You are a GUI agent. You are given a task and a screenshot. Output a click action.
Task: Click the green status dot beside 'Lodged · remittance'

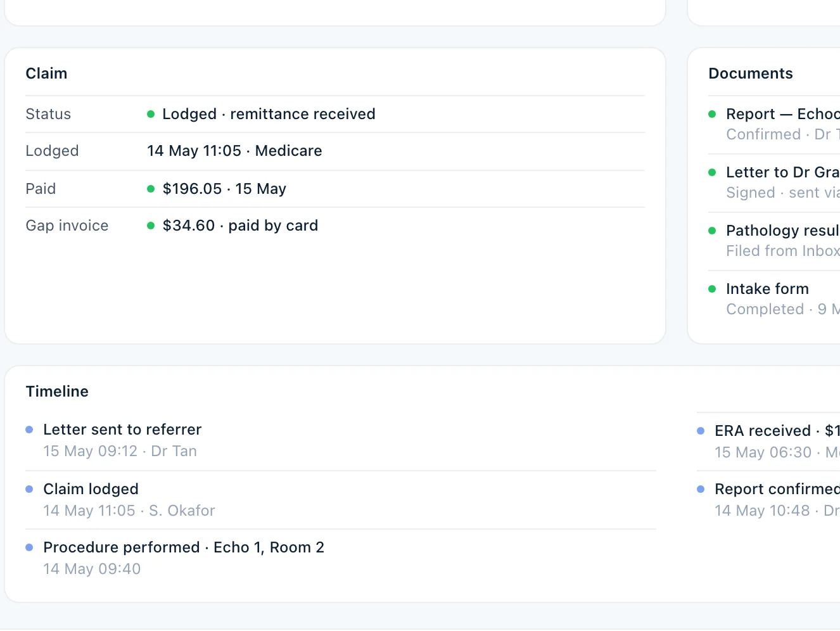(x=151, y=114)
